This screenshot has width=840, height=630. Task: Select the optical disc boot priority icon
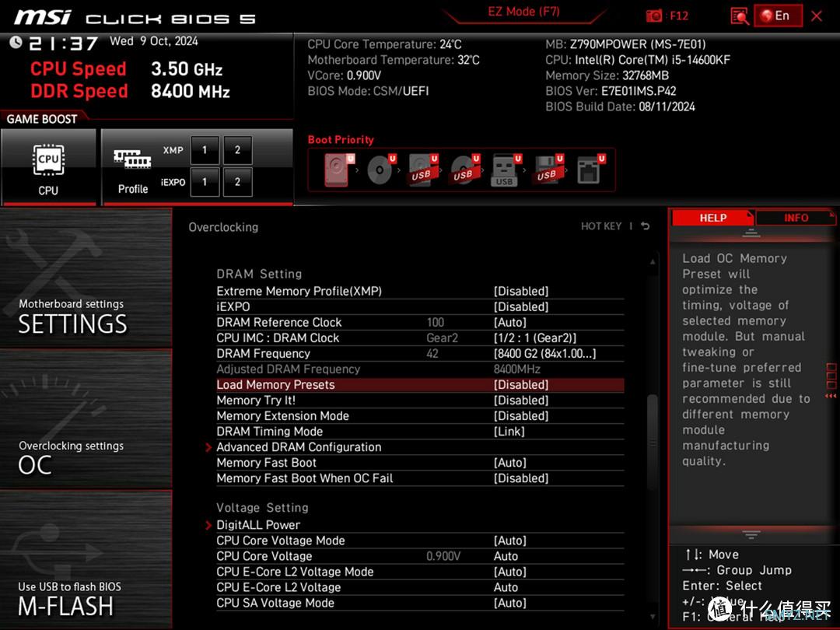(x=381, y=170)
